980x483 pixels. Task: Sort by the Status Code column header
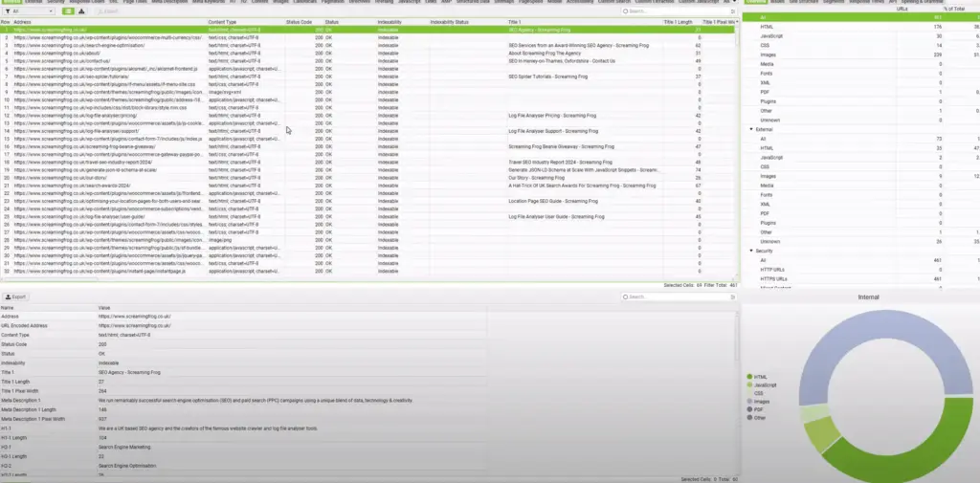[299, 20]
